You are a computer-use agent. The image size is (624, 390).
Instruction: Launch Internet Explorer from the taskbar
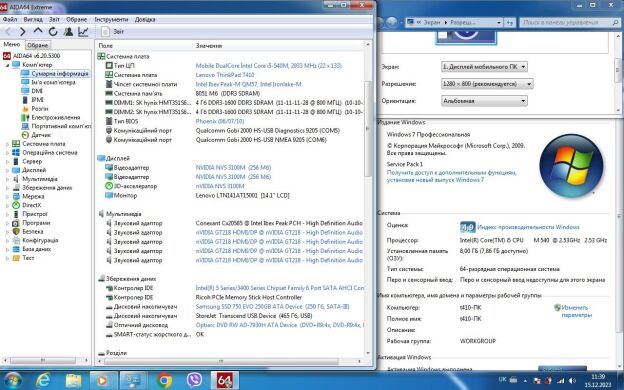pos(43,381)
